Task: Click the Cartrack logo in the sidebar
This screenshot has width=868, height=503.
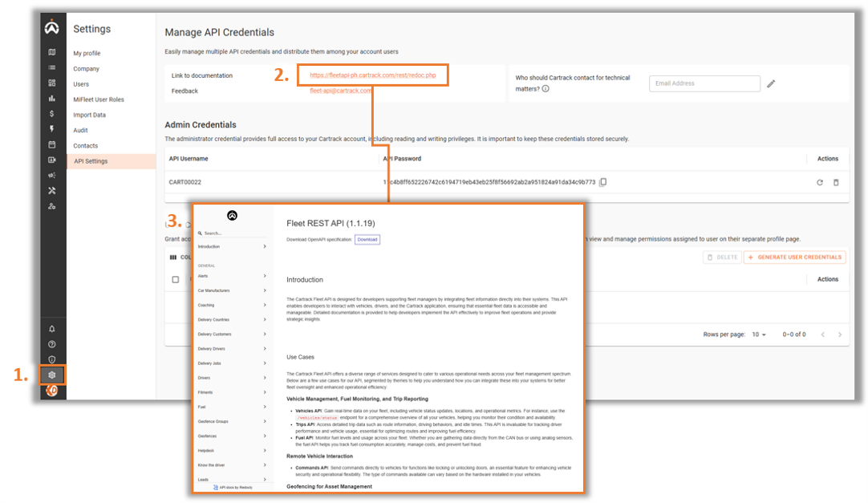Action: point(52,27)
